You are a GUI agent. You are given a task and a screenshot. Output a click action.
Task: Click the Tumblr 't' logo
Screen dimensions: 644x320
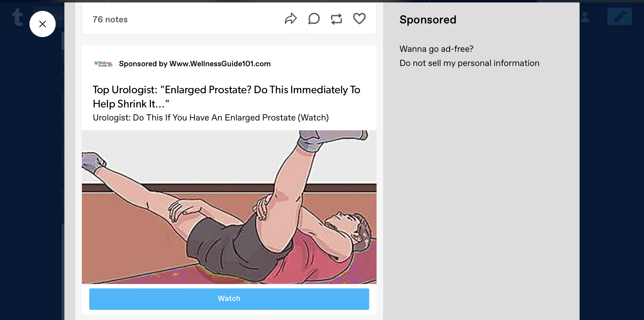click(17, 17)
